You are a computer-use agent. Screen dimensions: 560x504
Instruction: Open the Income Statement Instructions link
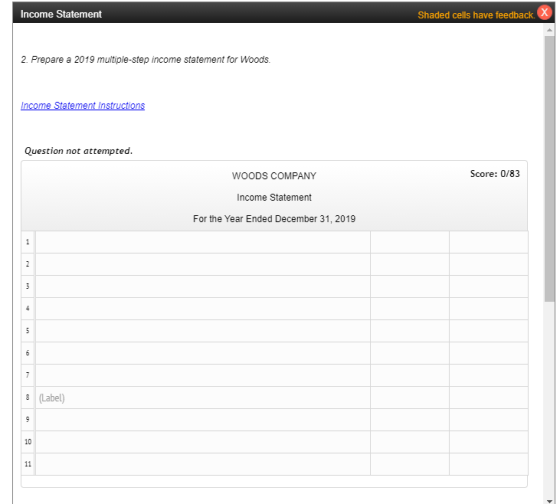pyautogui.click(x=83, y=106)
